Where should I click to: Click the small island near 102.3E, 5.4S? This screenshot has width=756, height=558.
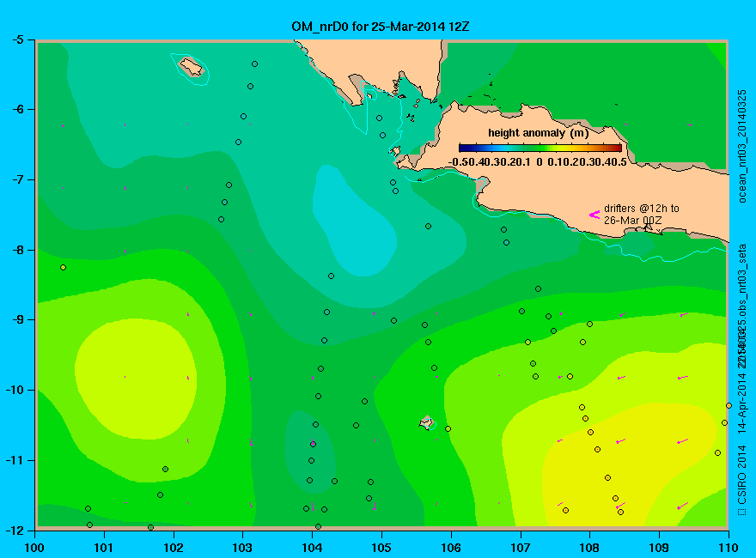point(192,66)
